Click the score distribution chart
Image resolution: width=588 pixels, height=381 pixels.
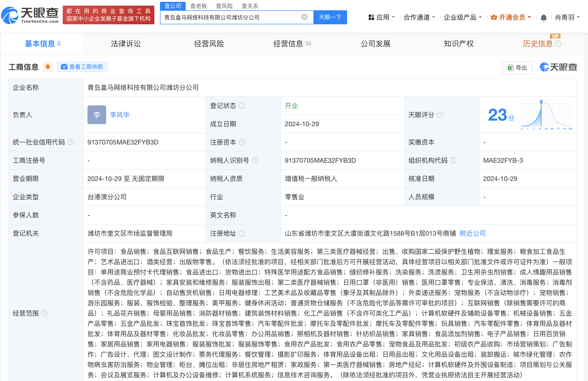point(546,115)
